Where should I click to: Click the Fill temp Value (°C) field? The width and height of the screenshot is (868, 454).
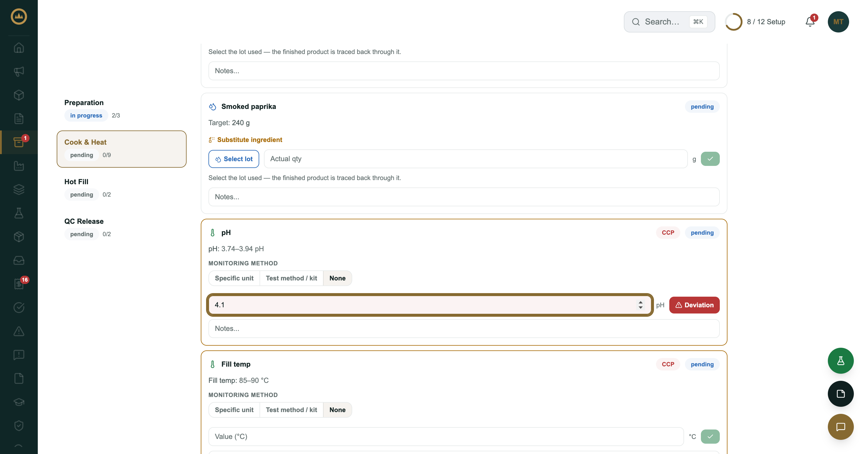(446, 437)
